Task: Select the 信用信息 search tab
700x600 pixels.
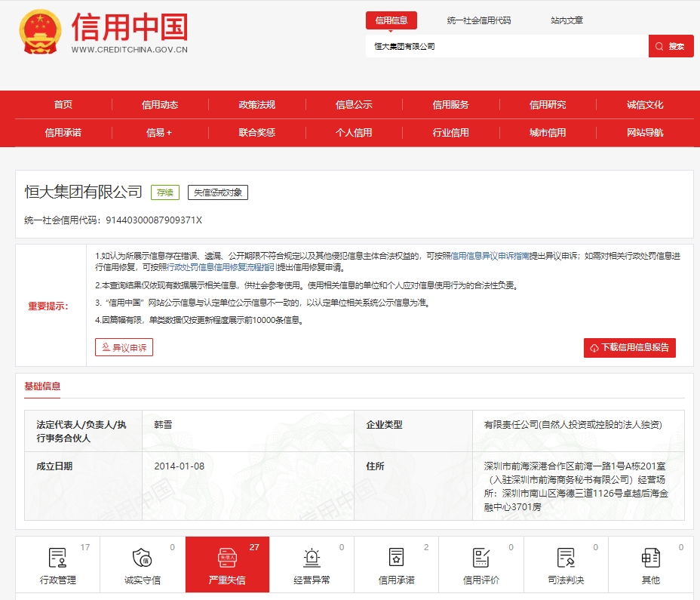Action: (x=391, y=20)
